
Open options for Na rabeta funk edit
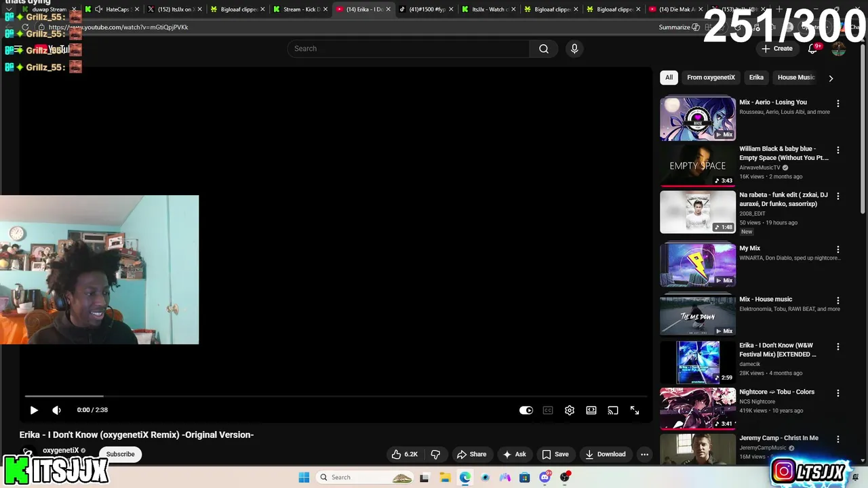pyautogui.click(x=838, y=196)
